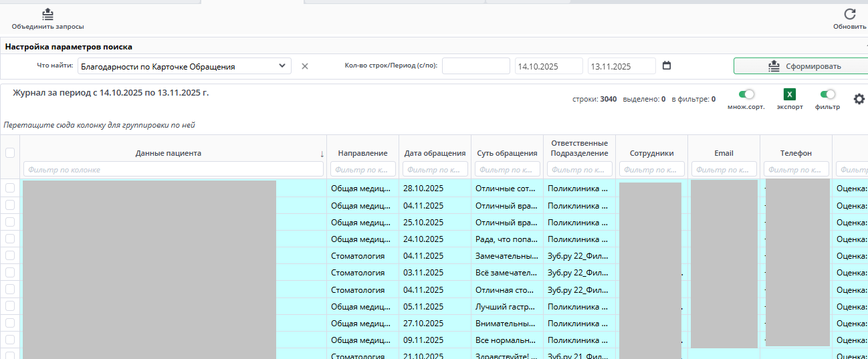The image size is (868, 359).
Task: Sort by the Суть обращения column header
Action: (508, 153)
